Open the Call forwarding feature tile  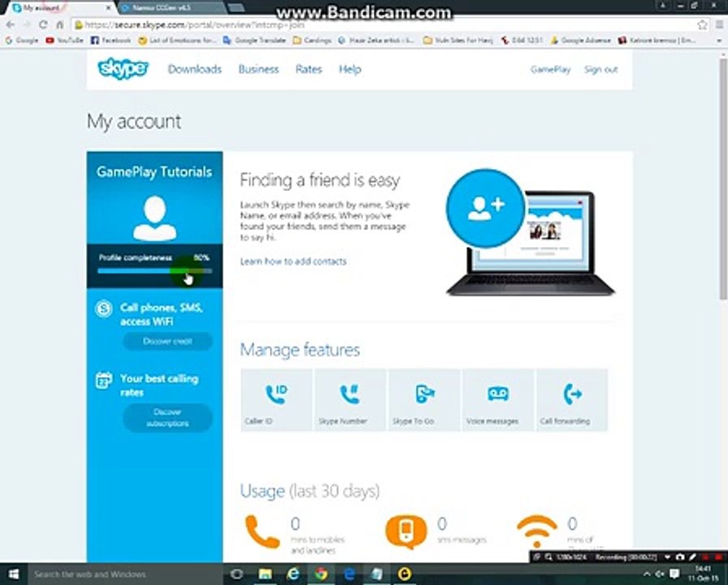(x=572, y=401)
